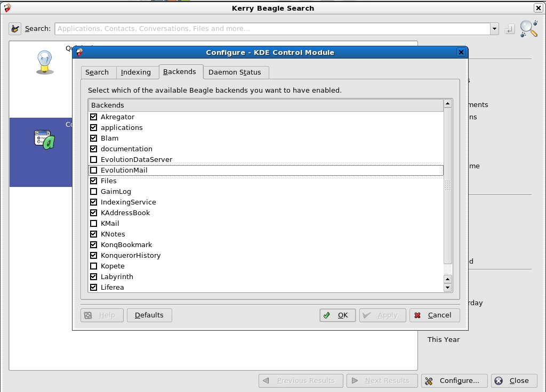Disable the IndexingService backend
The height and width of the screenshot is (392, 546).
(x=93, y=202)
